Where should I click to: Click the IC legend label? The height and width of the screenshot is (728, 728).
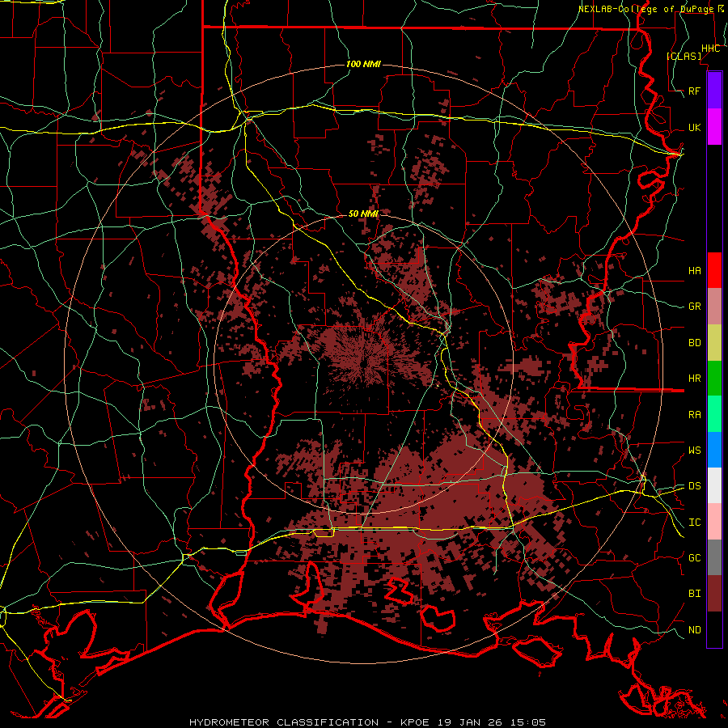tap(695, 522)
